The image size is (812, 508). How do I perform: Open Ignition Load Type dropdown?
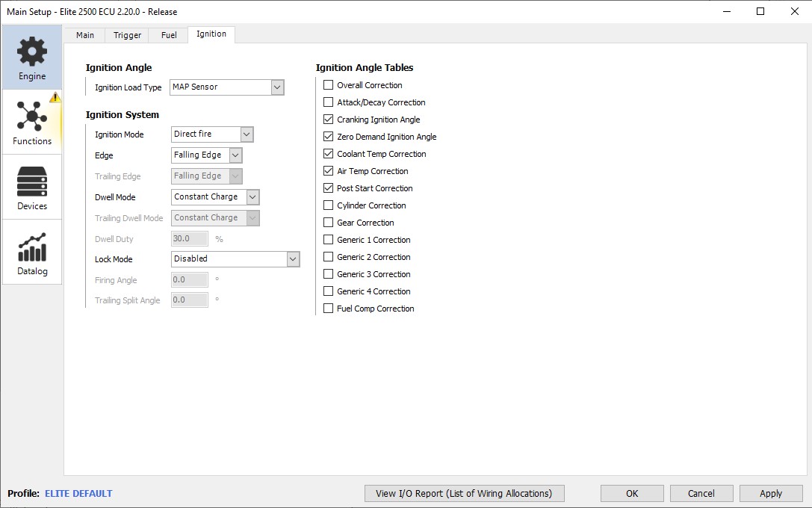pyautogui.click(x=227, y=87)
